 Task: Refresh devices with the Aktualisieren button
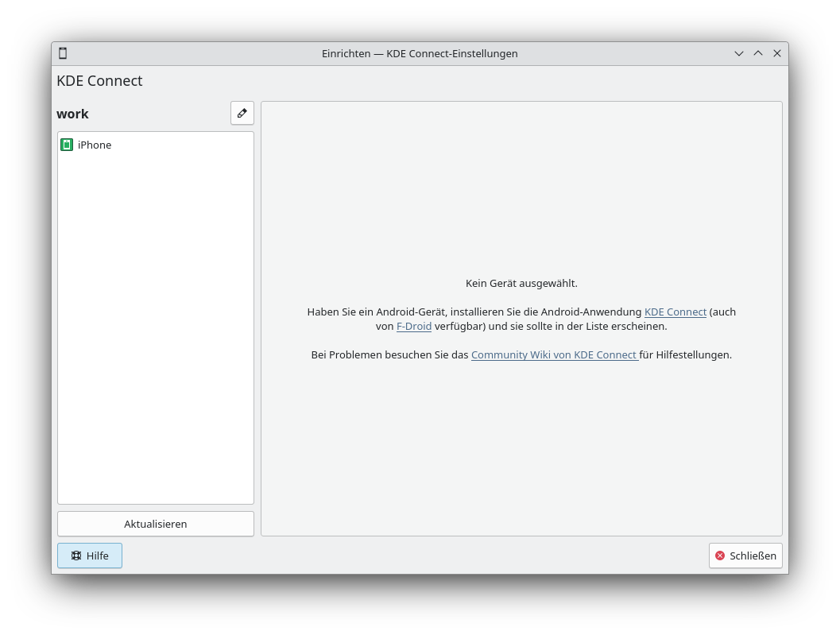pyautogui.click(x=155, y=524)
